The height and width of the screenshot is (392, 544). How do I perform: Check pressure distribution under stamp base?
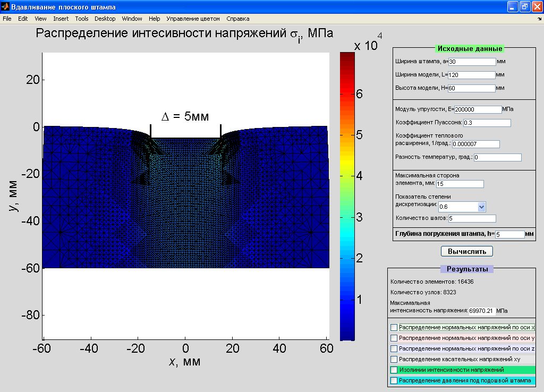pyautogui.click(x=394, y=380)
